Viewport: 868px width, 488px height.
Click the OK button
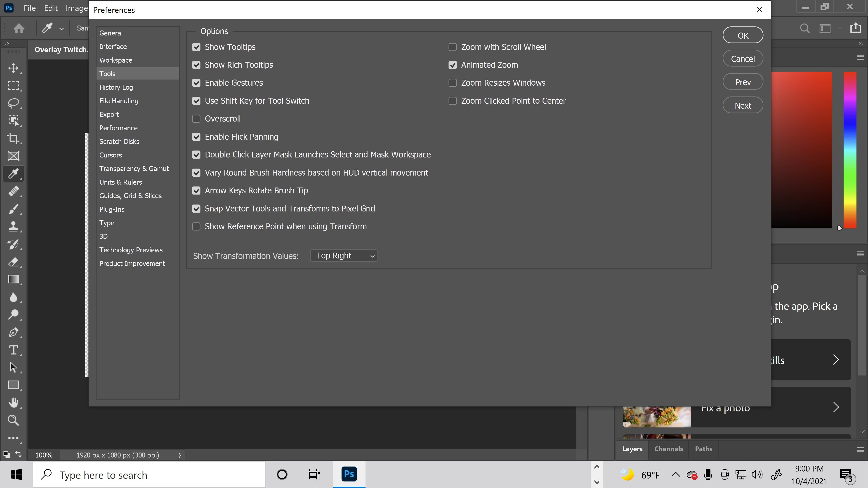(x=743, y=35)
